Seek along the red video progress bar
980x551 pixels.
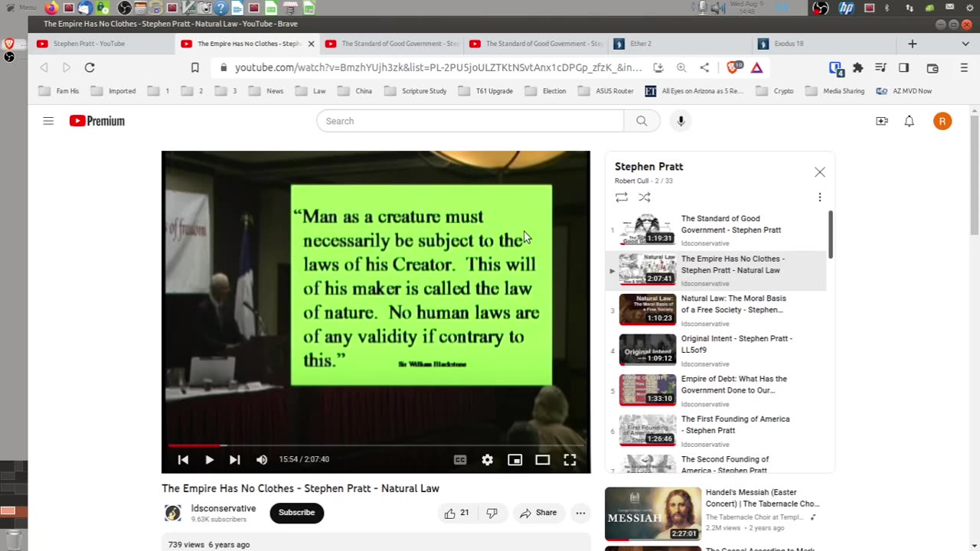(x=376, y=445)
